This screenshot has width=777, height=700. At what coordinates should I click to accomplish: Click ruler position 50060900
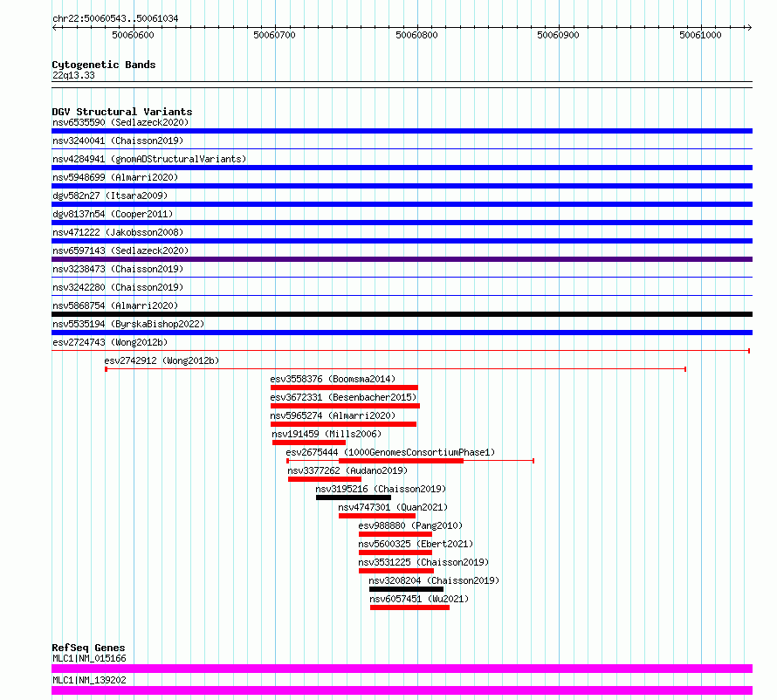click(559, 35)
